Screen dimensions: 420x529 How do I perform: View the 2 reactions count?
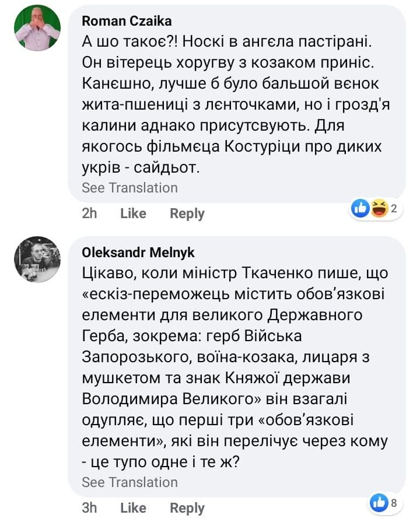[394, 208]
